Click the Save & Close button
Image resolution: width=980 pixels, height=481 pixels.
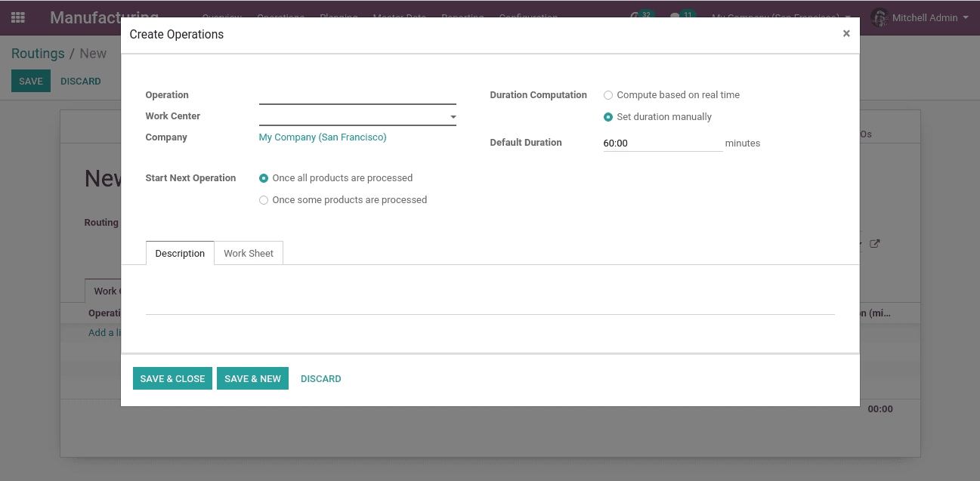tap(172, 378)
